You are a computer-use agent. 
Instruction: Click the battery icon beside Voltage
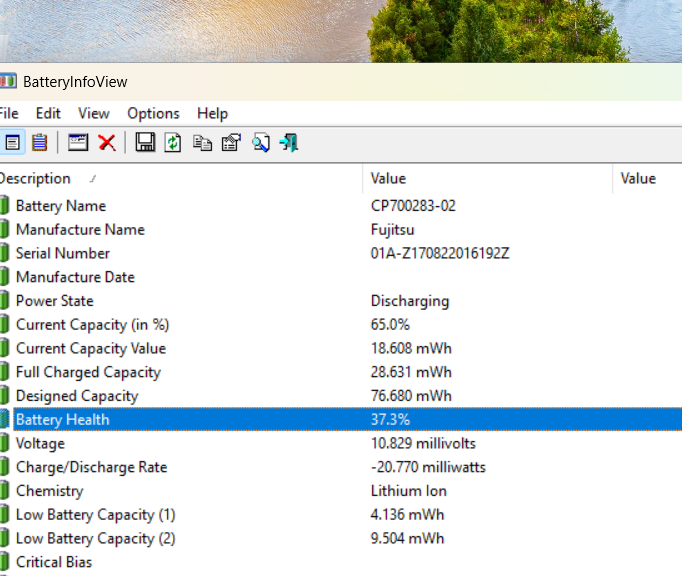4,443
